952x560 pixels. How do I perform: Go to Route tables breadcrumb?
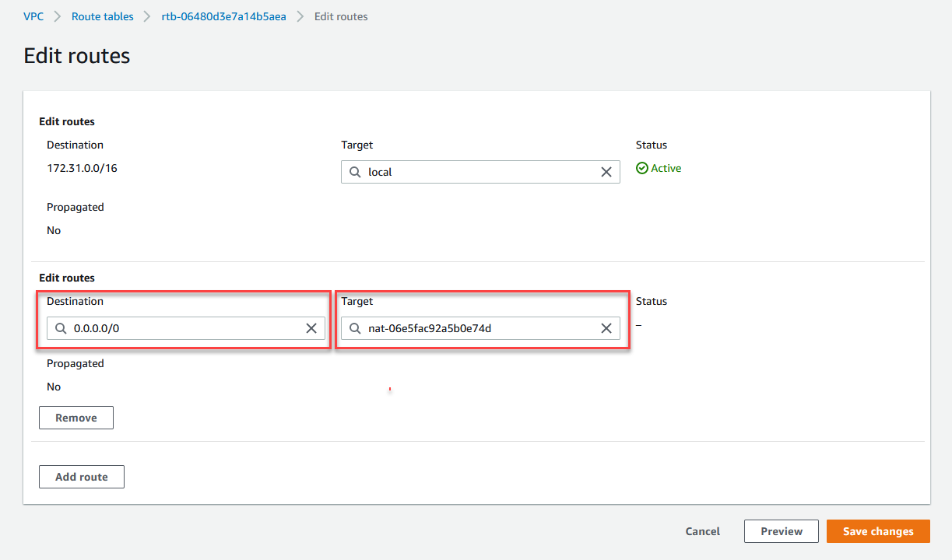[x=102, y=16]
